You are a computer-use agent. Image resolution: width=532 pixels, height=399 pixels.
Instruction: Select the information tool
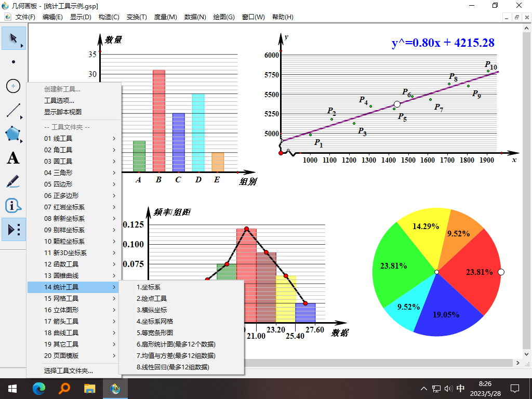[x=12, y=206]
